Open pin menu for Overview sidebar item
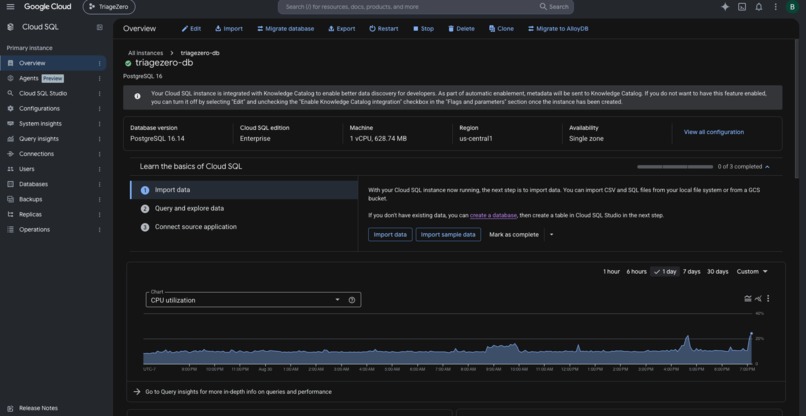The image size is (806, 416). tap(99, 63)
